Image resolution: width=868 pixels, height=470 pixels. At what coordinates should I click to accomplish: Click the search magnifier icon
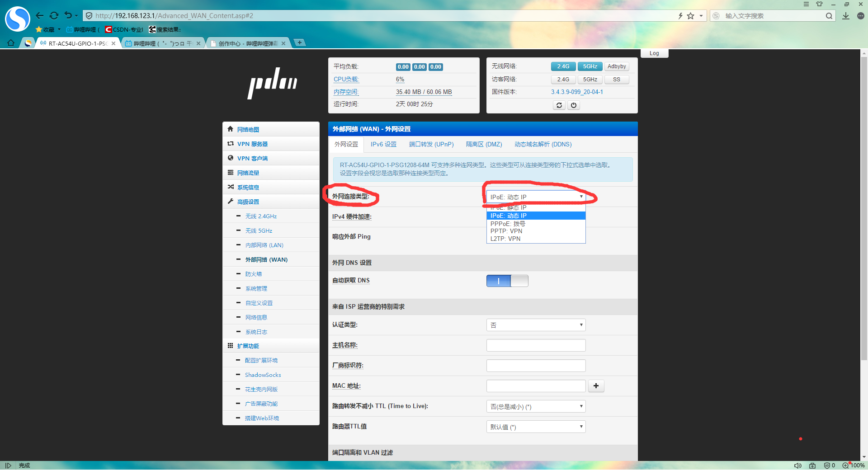[829, 16]
